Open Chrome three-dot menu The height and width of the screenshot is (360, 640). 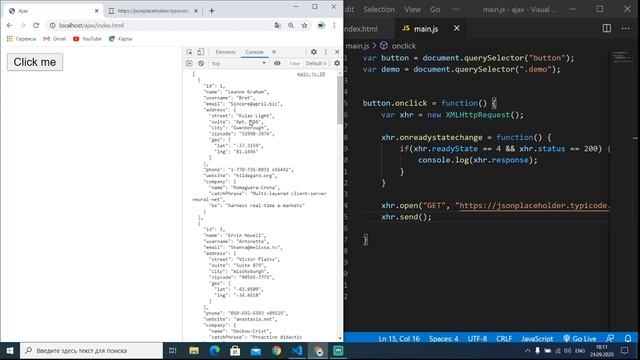click(334, 25)
